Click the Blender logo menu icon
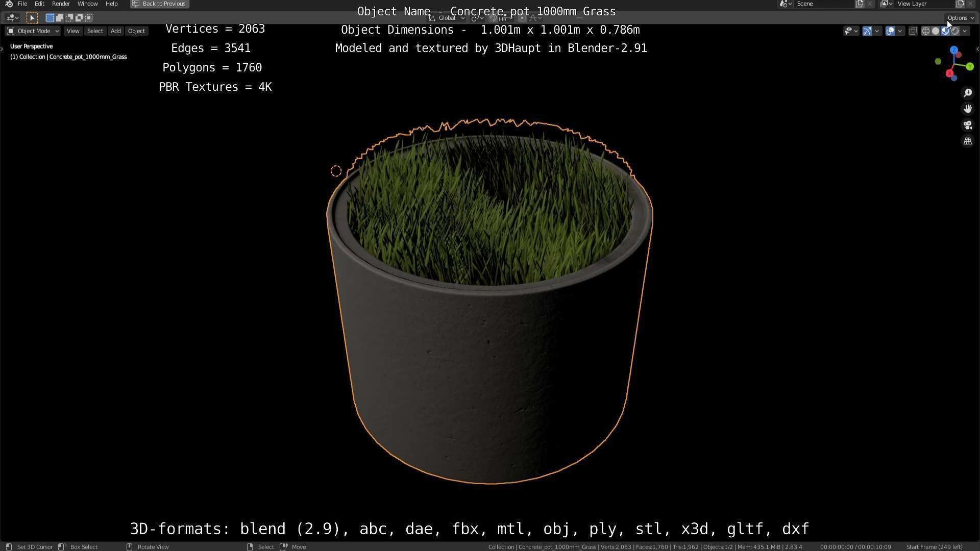Image resolution: width=980 pixels, height=551 pixels. click(9, 4)
